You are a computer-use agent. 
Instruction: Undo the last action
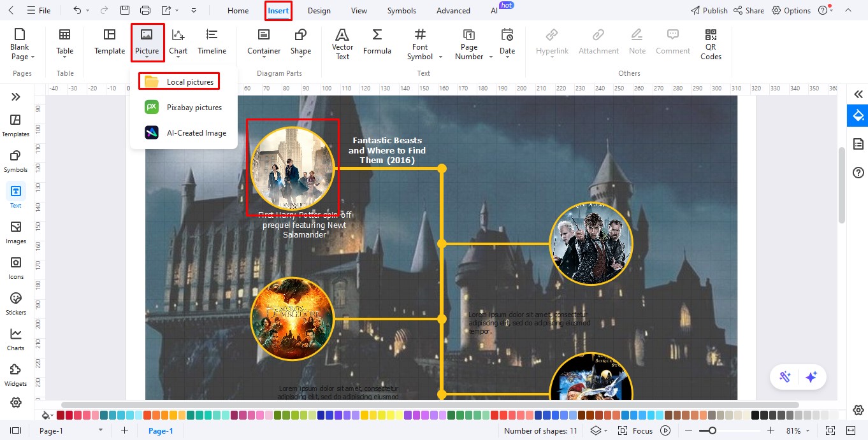(x=77, y=10)
